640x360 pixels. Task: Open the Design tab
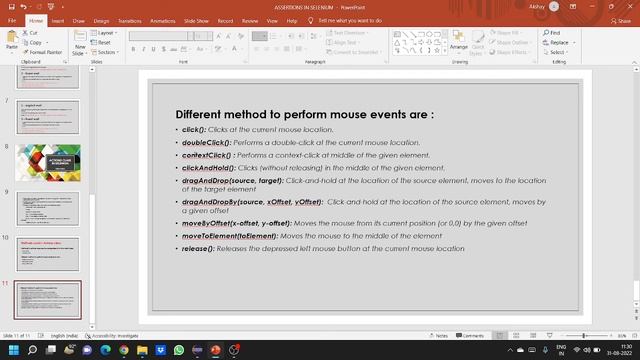pos(101,21)
